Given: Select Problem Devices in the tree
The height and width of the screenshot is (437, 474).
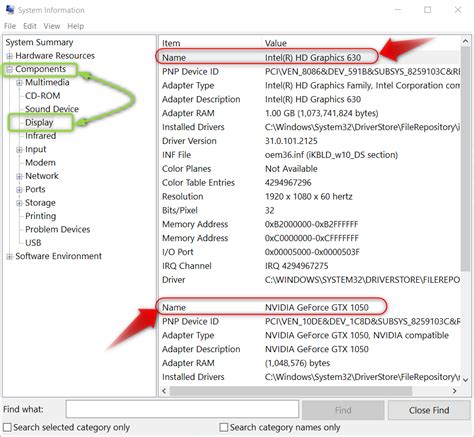Looking at the screenshot, I should [x=58, y=229].
